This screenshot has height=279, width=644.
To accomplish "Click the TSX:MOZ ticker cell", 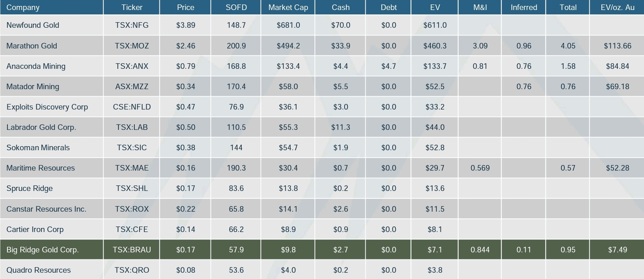I will pyautogui.click(x=132, y=46).
